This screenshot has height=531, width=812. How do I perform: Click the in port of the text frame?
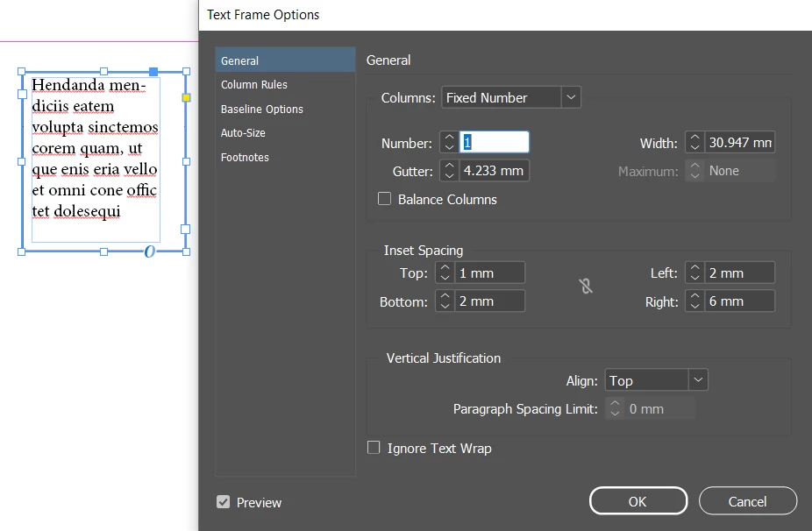[22, 94]
